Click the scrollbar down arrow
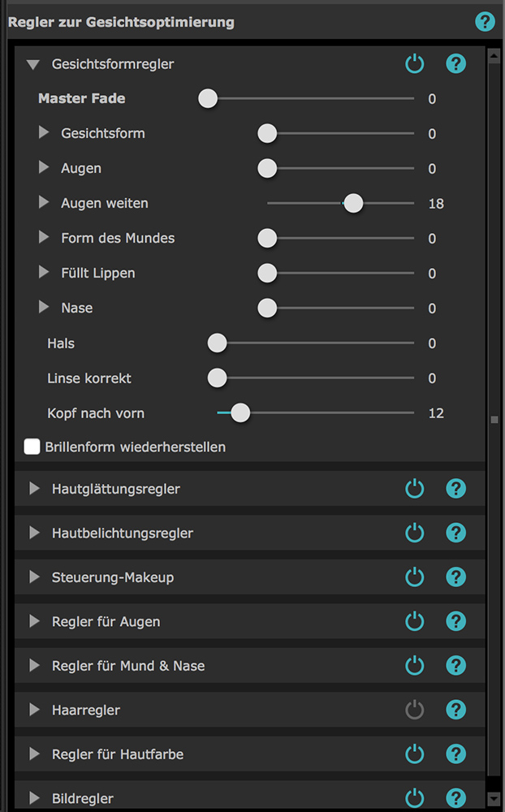 [494, 799]
